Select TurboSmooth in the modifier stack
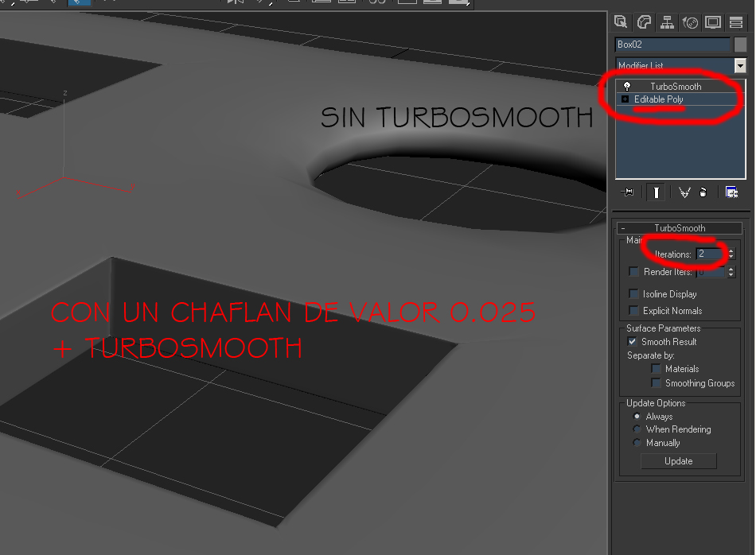The width and height of the screenshot is (756, 555). pyautogui.click(x=676, y=87)
